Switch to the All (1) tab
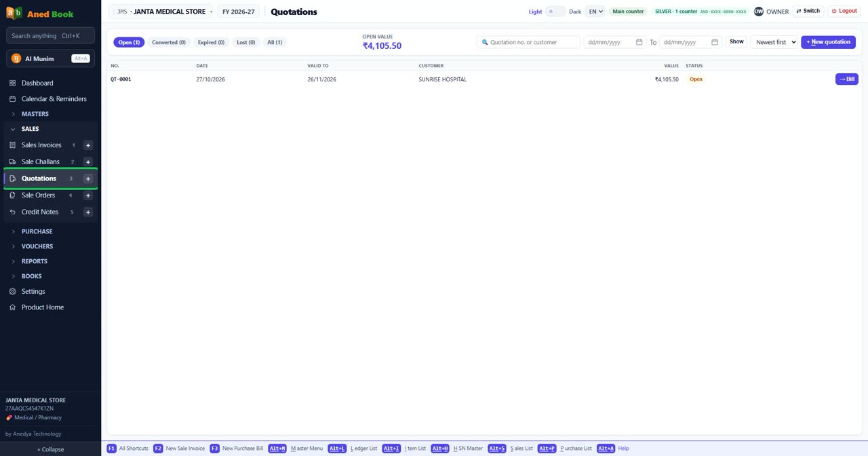Image resolution: width=868 pixels, height=456 pixels. (275, 42)
